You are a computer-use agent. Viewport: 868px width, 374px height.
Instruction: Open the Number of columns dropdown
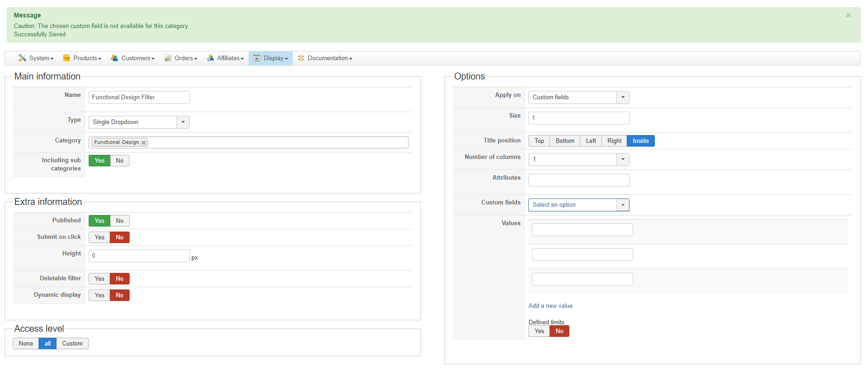579,159
